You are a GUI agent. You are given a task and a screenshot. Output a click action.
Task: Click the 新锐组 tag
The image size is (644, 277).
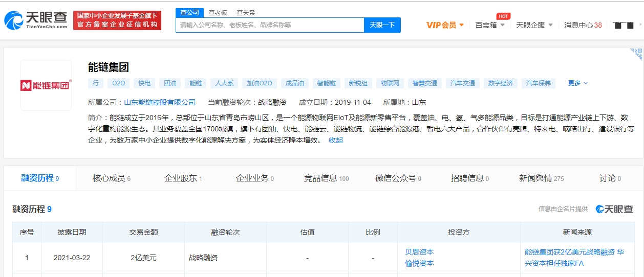pyautogui.click(x=358, y=83)
